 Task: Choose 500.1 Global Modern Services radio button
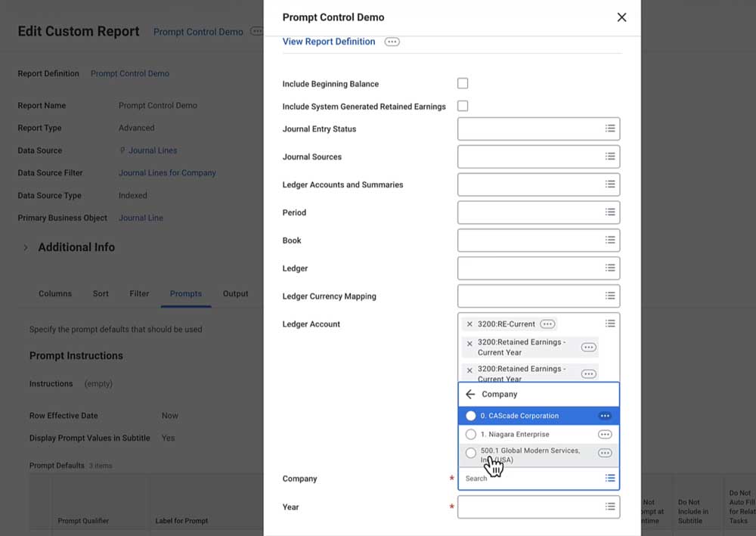pos(471,454)
